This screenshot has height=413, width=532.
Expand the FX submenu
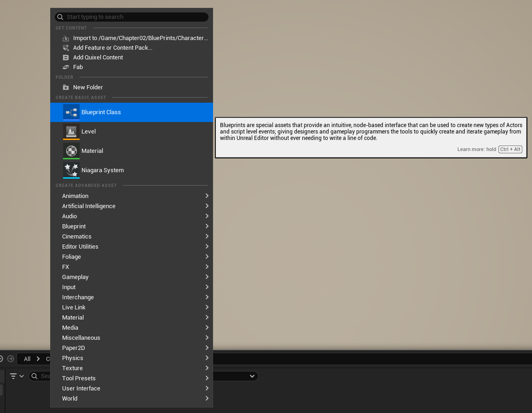[131, 267]
